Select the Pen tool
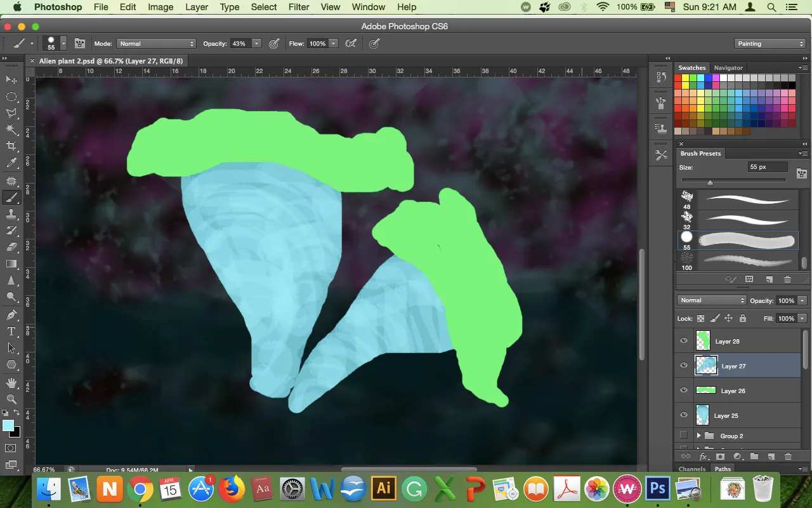Image resolution: width=812 pixels, height=508 pixels. pos(11,314)
